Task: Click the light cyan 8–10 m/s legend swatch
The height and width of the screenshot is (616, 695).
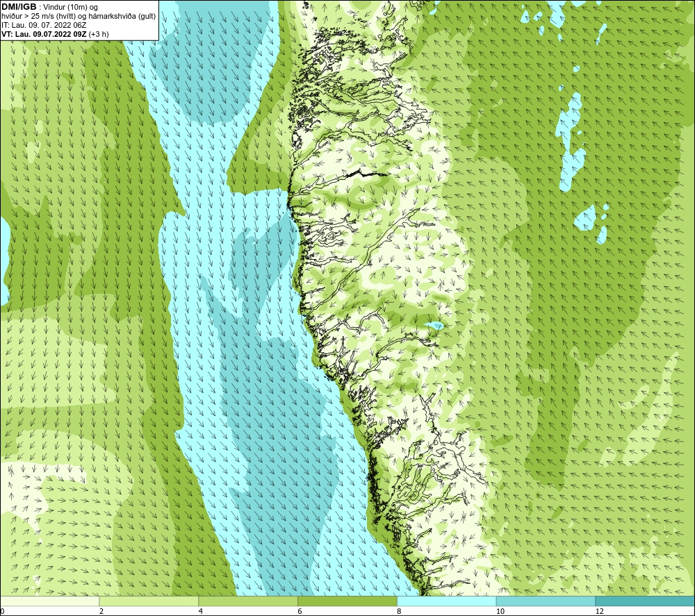Action: point(447,601)
